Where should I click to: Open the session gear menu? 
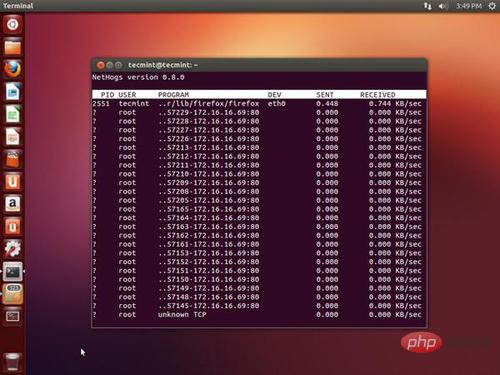point(492,6)
